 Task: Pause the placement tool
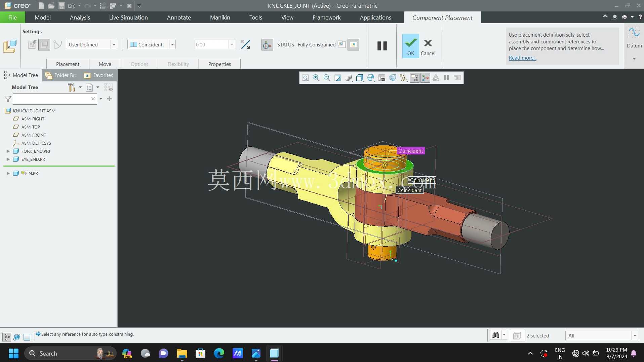coord(382,46)
